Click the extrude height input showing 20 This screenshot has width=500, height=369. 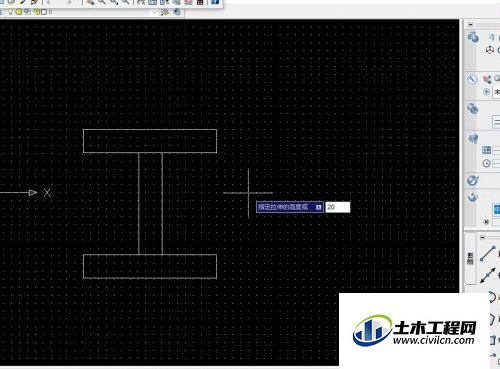click(338, 207)
